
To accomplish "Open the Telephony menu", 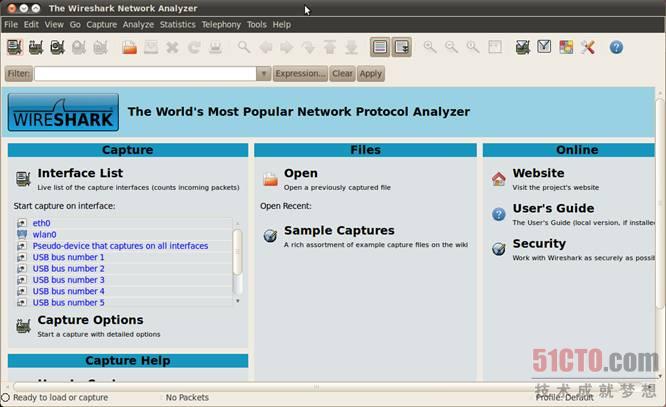I will point(221,25).
